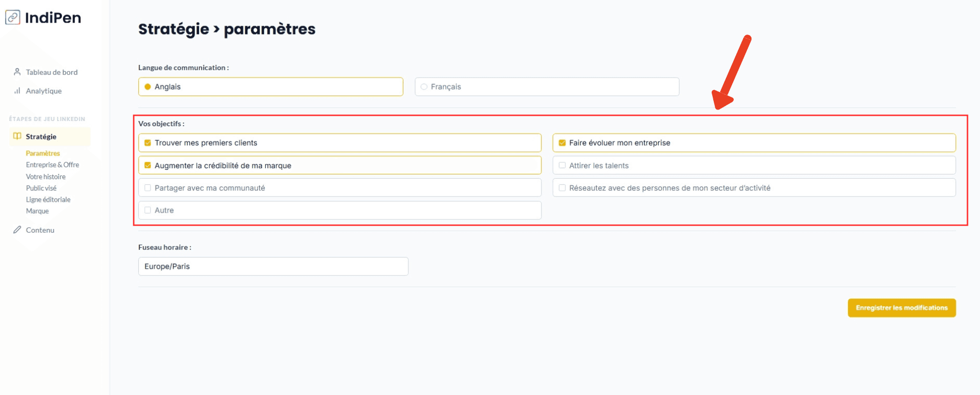This screenshot has width=980, height=395.
Task: Click the Stratégie book icon
Action: pyautogui.click(x=17, y=136)
